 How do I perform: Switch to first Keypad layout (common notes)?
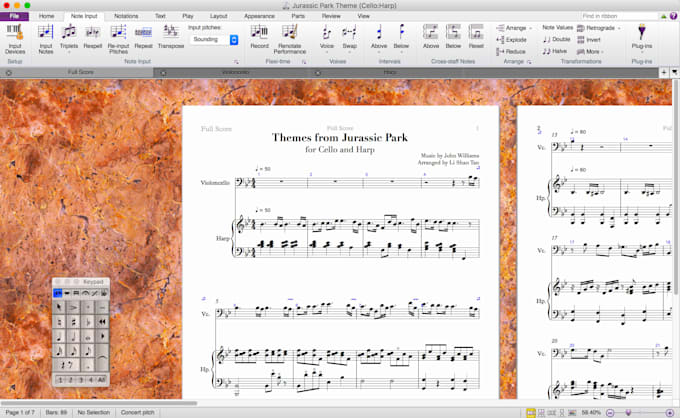click(57, 294)
